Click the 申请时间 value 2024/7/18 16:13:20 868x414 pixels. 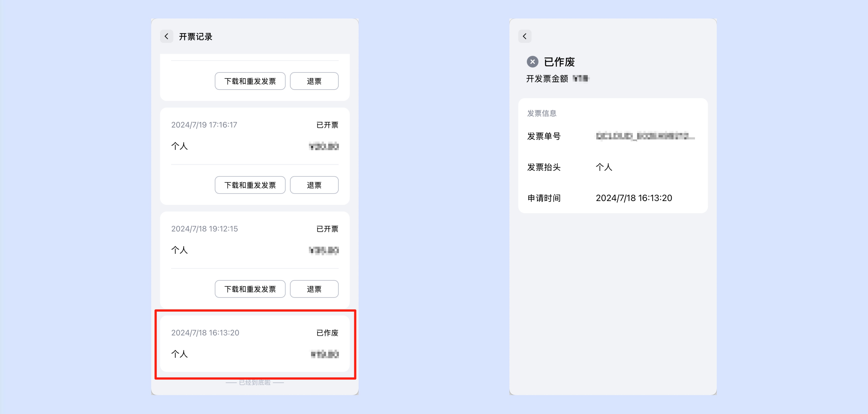pyautogui.click(x=634, y=198)
